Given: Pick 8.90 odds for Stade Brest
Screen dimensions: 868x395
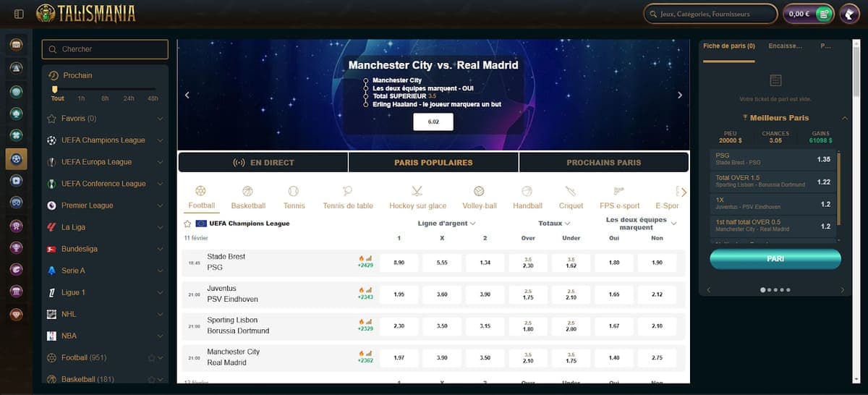Looking at the screenshot, I should point(399,263).
